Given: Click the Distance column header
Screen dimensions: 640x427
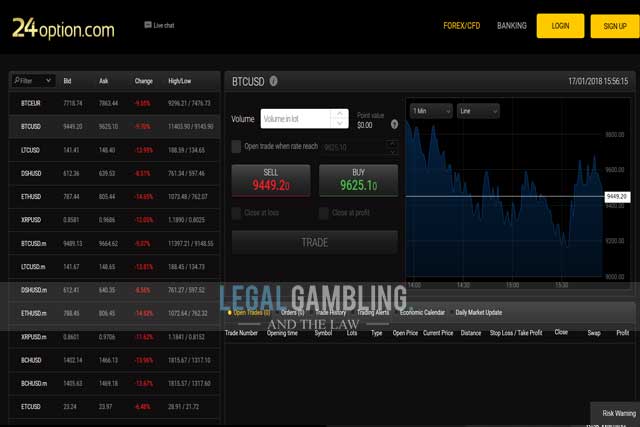Looking at the screenshot, I should pos(471,333).
